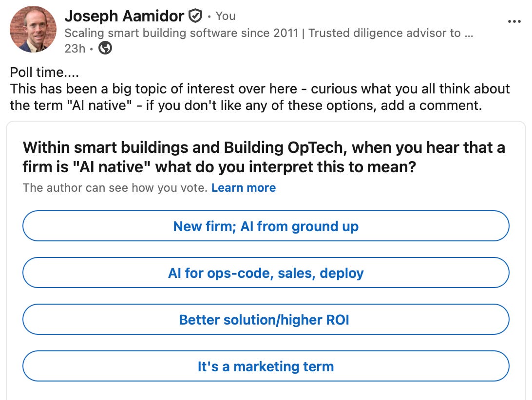Click the globe public visibility icon
Viewport: 532px width, 400px height.
tap(105, 48)
